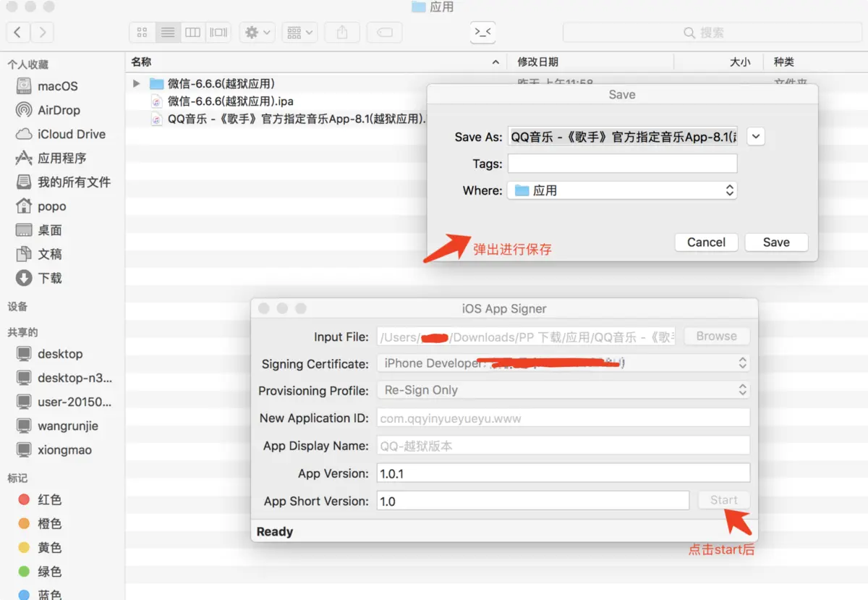
Task: Click the Tags field in Save dialog
Action: [623, 164]
